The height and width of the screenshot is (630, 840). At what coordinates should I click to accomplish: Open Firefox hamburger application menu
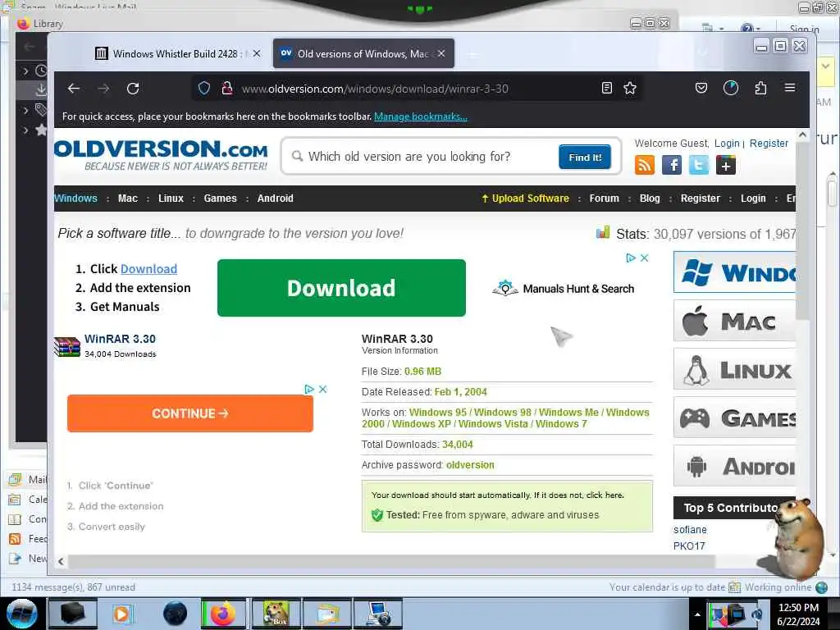click(790, 87)
